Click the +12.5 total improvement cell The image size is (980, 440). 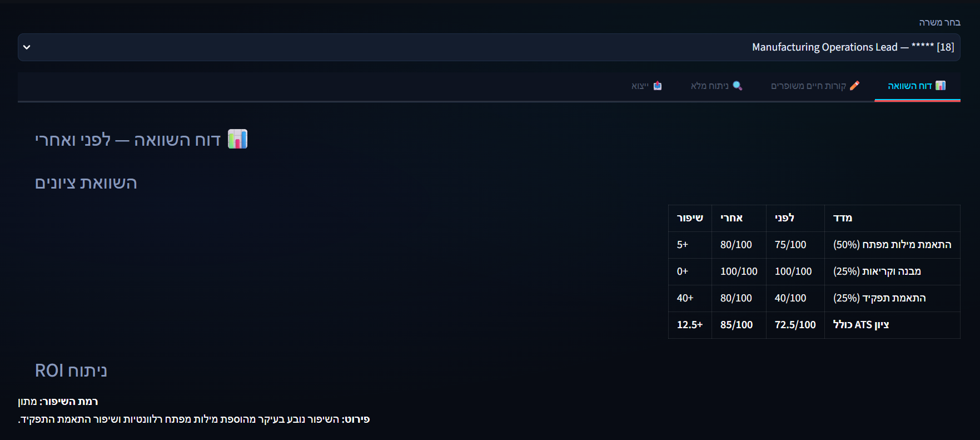[x=690, y=325]
